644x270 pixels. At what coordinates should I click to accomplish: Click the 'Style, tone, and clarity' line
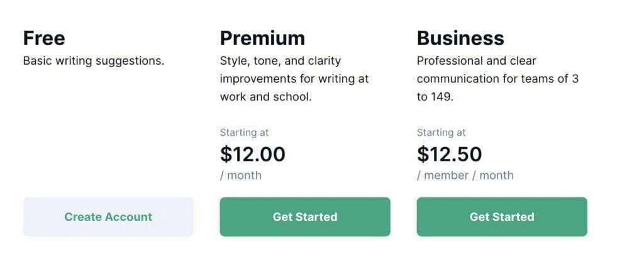(280, 61)
